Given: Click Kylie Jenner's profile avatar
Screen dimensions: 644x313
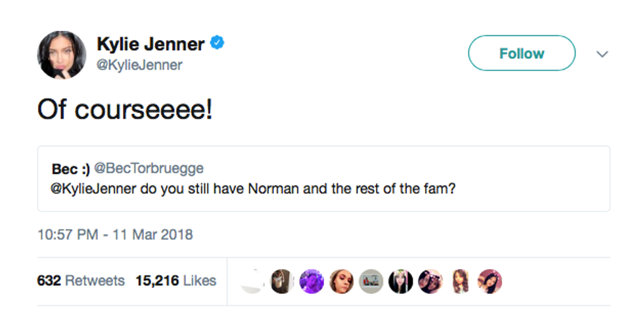Looking at the screenshot, I should (x=62, y=54).
